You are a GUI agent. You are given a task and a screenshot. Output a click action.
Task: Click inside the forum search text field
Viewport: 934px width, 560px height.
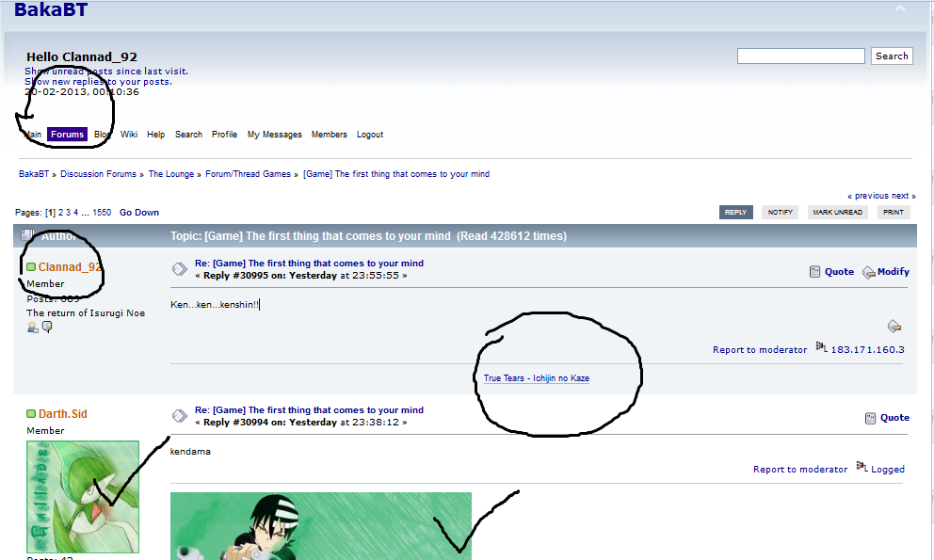(x=800, y=56)
